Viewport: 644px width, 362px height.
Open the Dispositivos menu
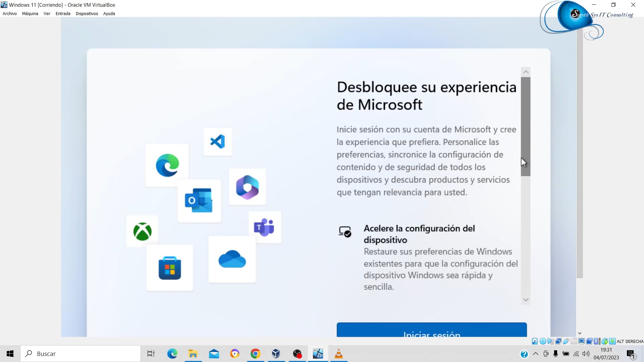point(87,14)
